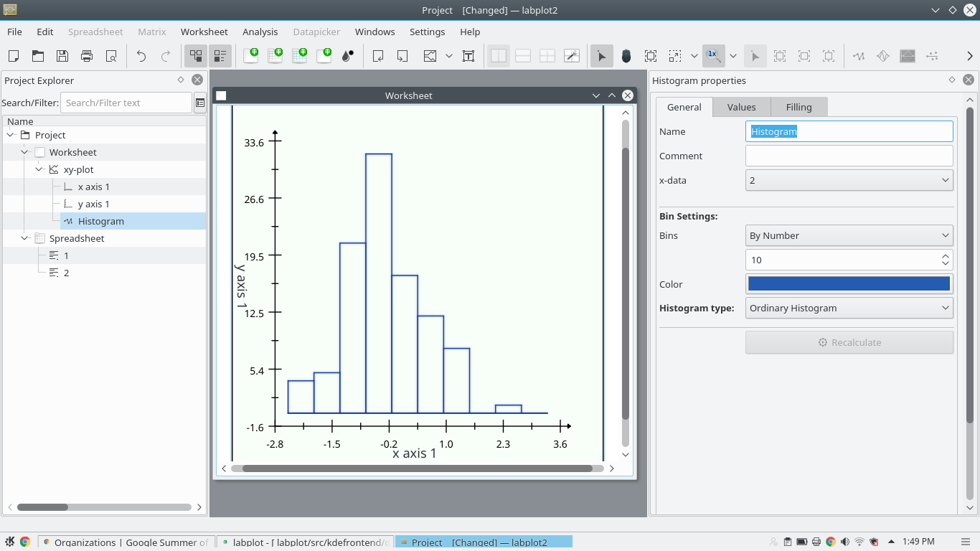Open the print preview icon
The width and height of the screenshot is (980, 551).
pos(111,56)
